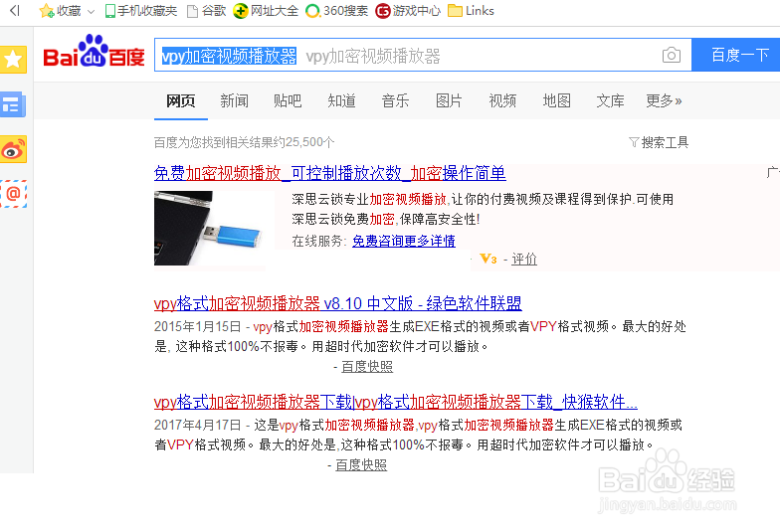Open the 收藏 favorites star icon
Screen dimensions: 780x532
click(47, 11)
